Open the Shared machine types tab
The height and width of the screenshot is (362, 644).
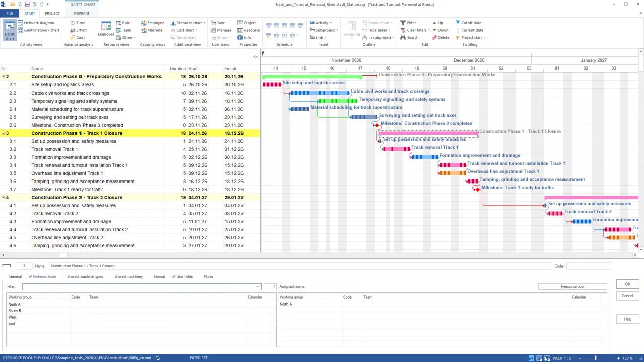tap(85, 276)
